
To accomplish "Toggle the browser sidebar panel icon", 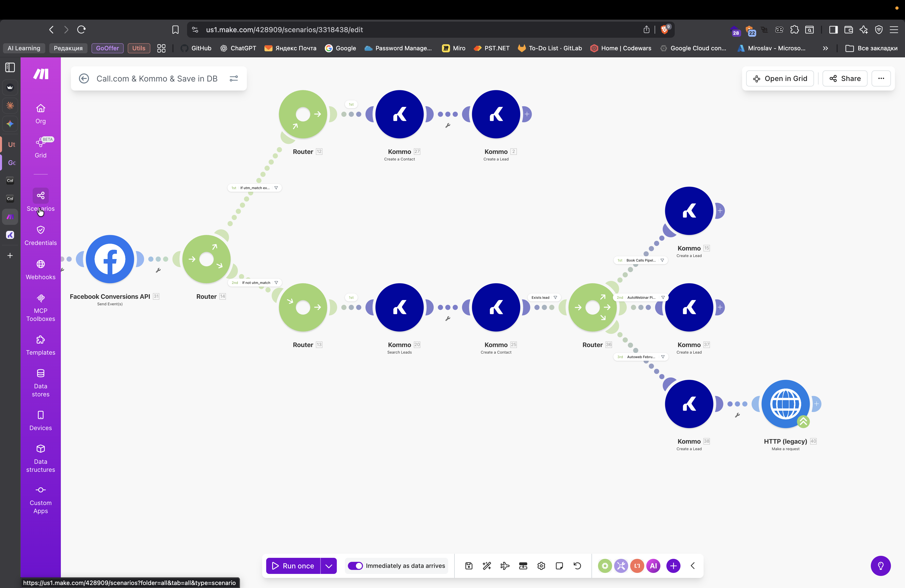I will coord(833,30).
